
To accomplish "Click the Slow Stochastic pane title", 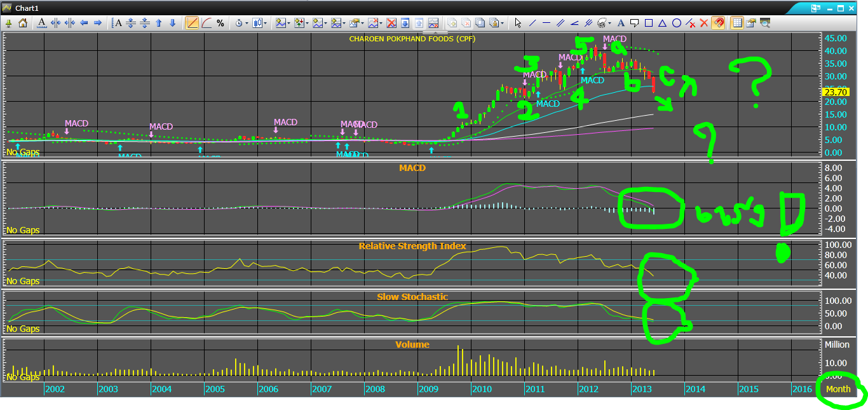I will click(x=412, y=297).
